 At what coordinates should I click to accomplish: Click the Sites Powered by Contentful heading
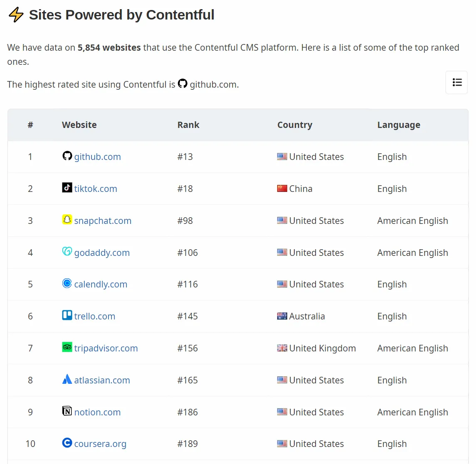(x=121, y=15)
